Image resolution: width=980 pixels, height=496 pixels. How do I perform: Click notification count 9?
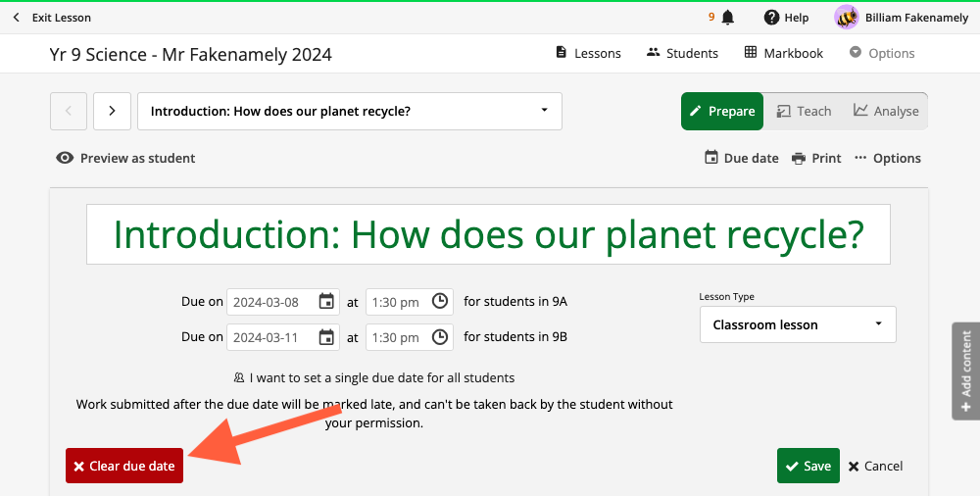[x=711, y=18]
